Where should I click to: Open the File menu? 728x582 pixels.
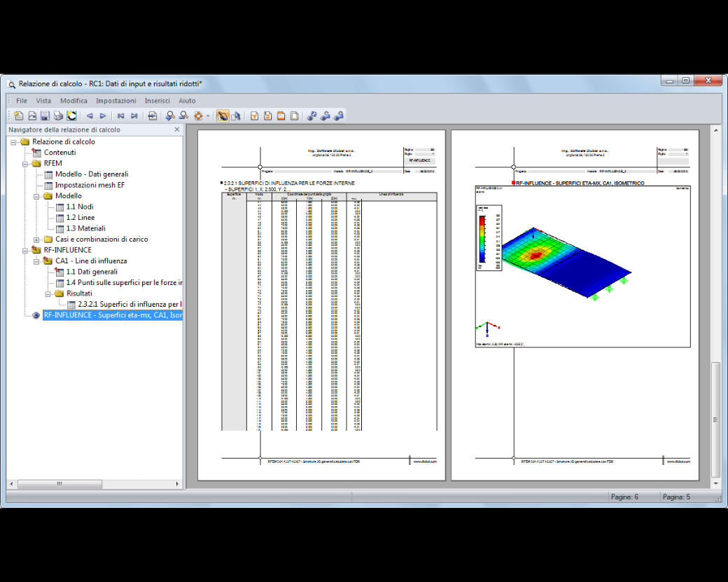(22, 100)
